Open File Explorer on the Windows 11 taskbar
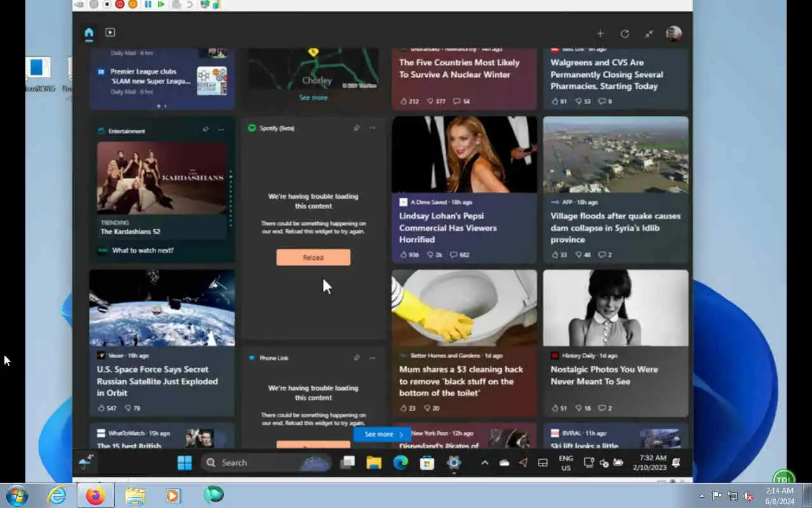 [x=374, y=463]
